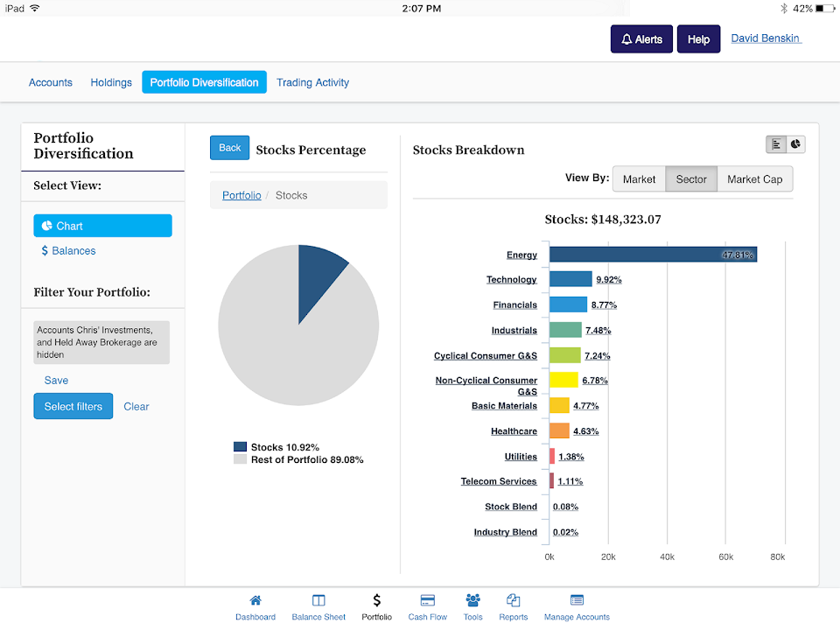The width and height of the screenshot is (840, 630).
Task: Click the Select filters button
Action: (x=73, y=406)
